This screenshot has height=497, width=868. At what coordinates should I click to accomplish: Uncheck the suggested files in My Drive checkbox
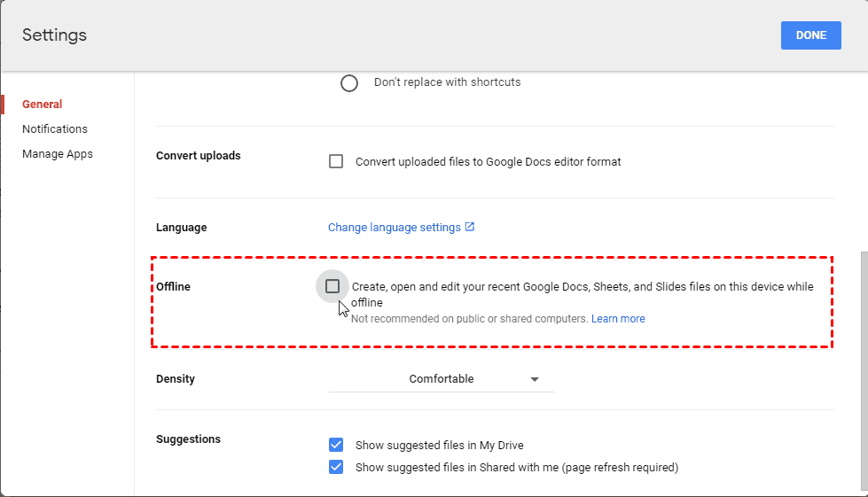(x=336, y=445)
